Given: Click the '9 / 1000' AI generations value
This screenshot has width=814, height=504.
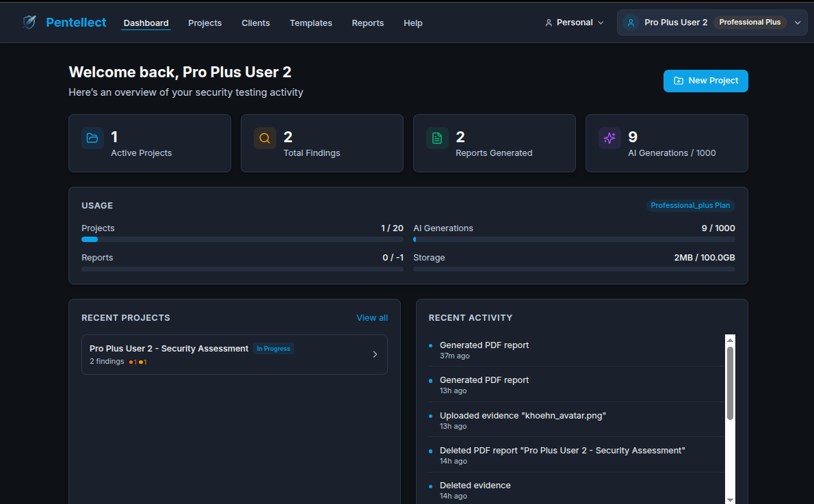Looking at the screenshot, I should point(718,228).
